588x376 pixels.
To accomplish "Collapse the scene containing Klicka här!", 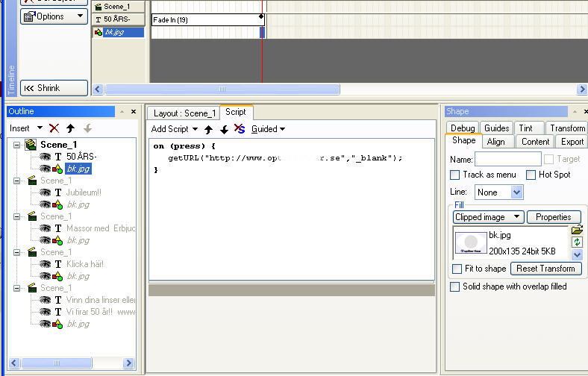I will (17, 252).
